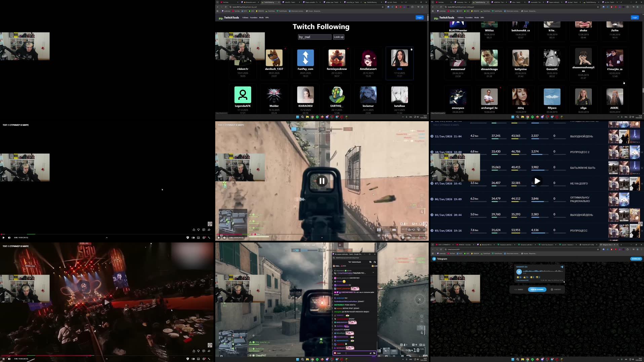Like the concert video with thumbs-up
644x362 pixels.
point(194,351)
